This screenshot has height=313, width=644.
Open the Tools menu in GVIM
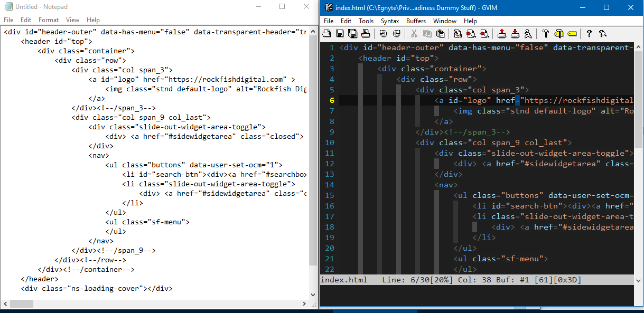pyautogui.click(x=366, y=21)
